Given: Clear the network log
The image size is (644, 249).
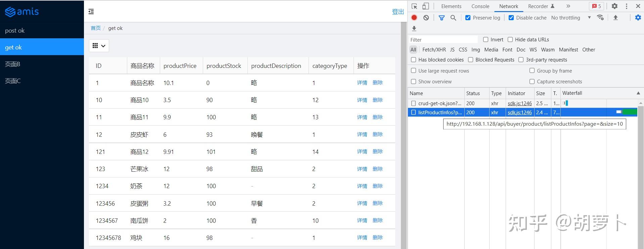Looking at the screenshot, I should [x=426, y=18].
